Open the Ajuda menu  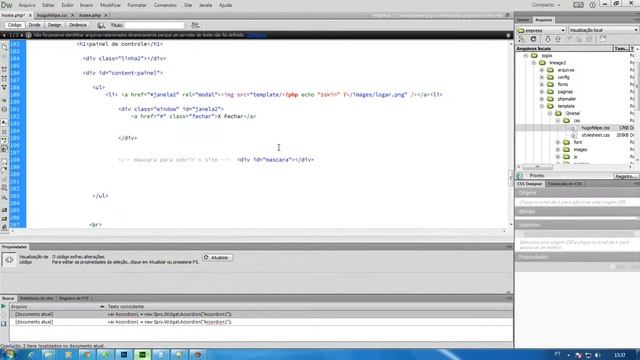coord(225,5)
